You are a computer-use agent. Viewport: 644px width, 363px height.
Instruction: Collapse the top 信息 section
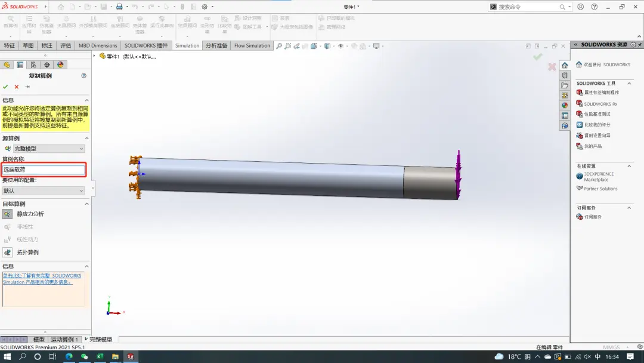86,100
